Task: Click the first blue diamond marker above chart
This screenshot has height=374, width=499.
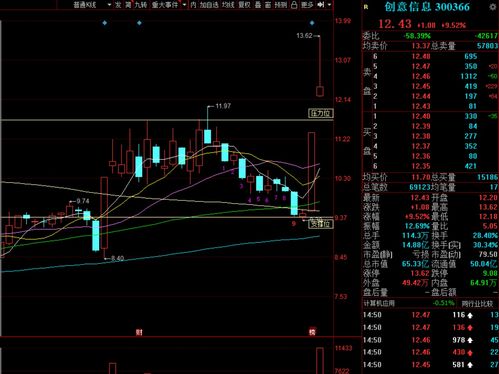Action: [105, 23]
